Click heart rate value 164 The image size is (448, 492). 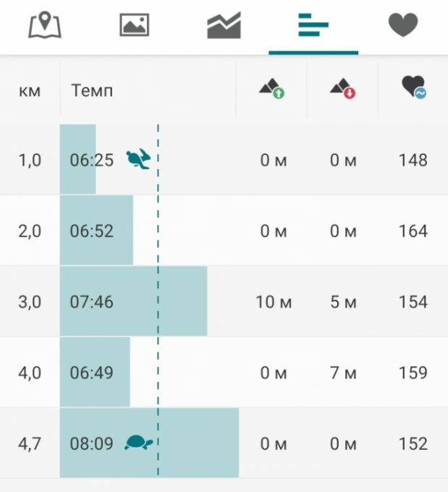click(x=413, y=231)
